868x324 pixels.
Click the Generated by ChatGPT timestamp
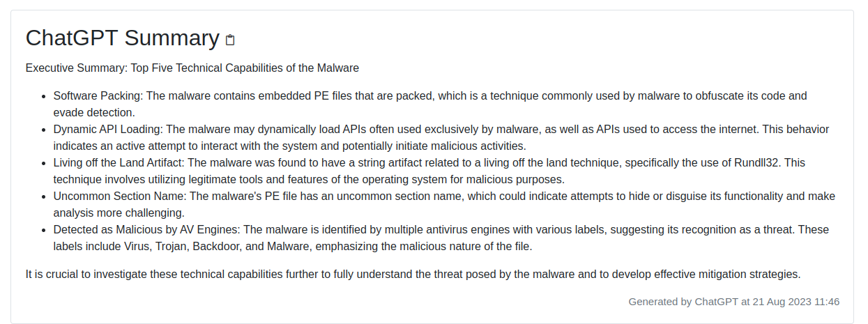(734, 302)
